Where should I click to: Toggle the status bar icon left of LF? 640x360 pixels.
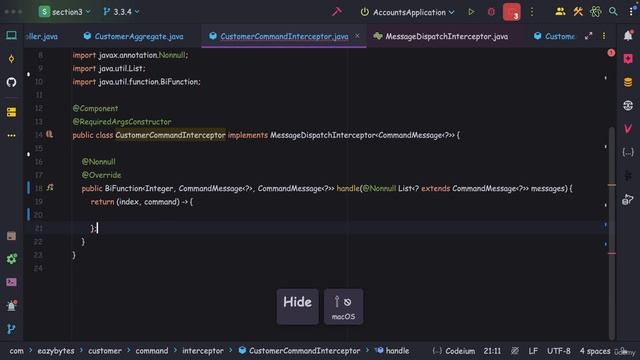click(515, 351)
